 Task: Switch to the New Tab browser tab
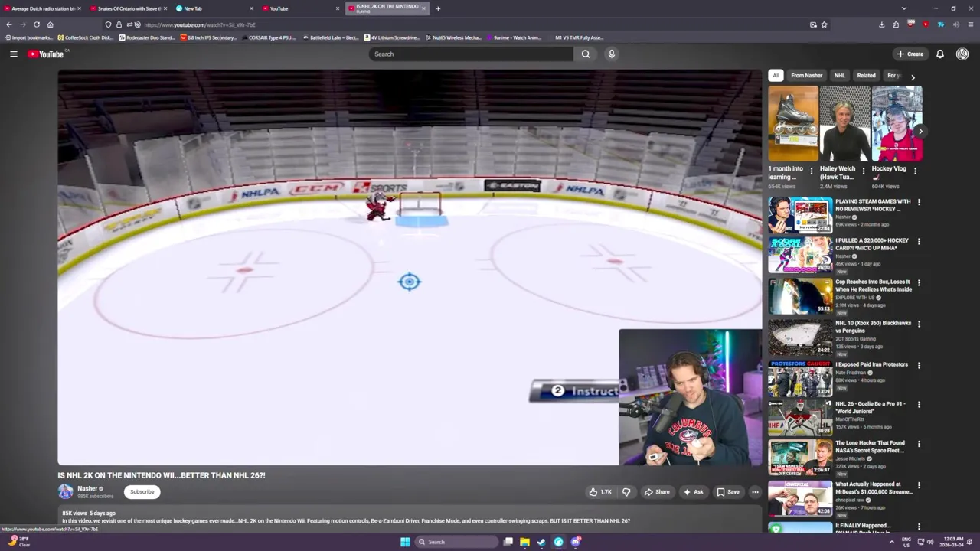coord(214,8)
